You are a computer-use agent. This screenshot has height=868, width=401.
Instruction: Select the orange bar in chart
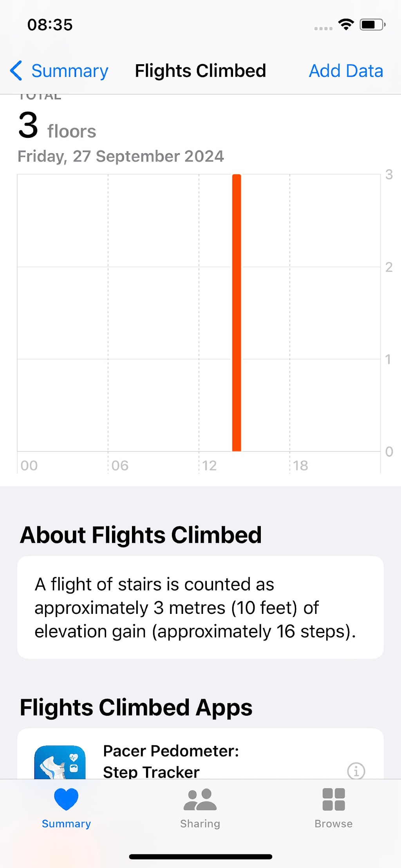tap(237, 313)
